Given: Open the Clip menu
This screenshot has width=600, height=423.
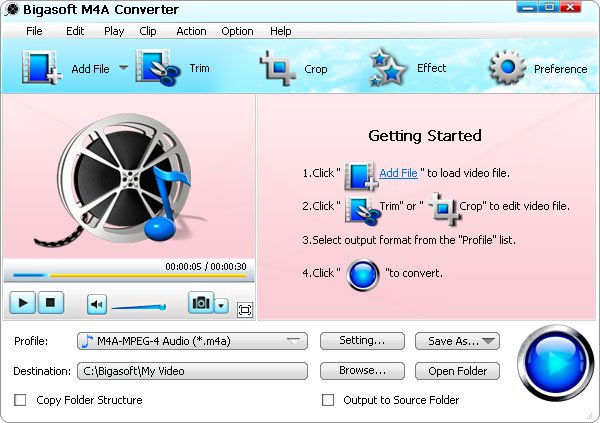Looking at the screenshot, I should [x=148, y=31].
